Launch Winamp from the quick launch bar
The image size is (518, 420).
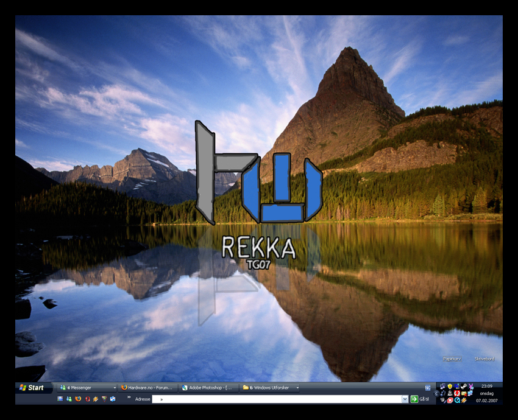click(96, 399)
